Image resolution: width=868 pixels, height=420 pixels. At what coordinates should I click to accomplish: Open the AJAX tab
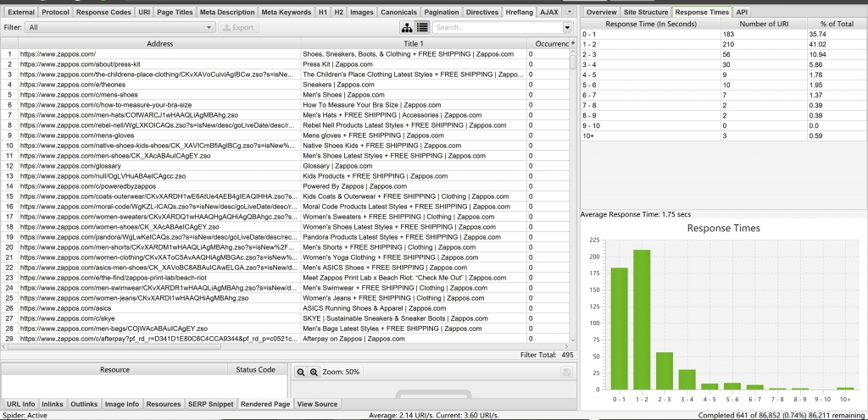point(549,12)
